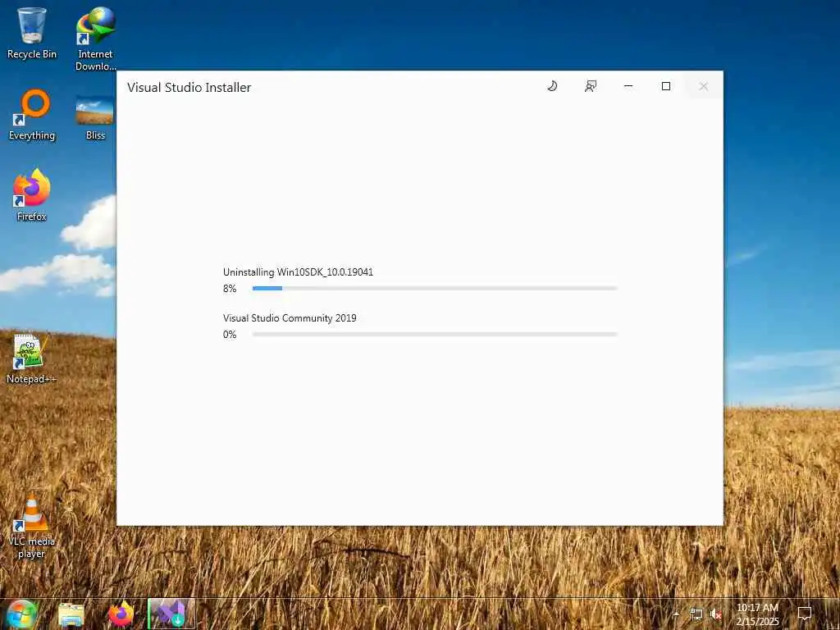Screen dimensions: 840x630
Task: Click the 'Visual Studio Community 2019' label
Action: tap(290, 318)
